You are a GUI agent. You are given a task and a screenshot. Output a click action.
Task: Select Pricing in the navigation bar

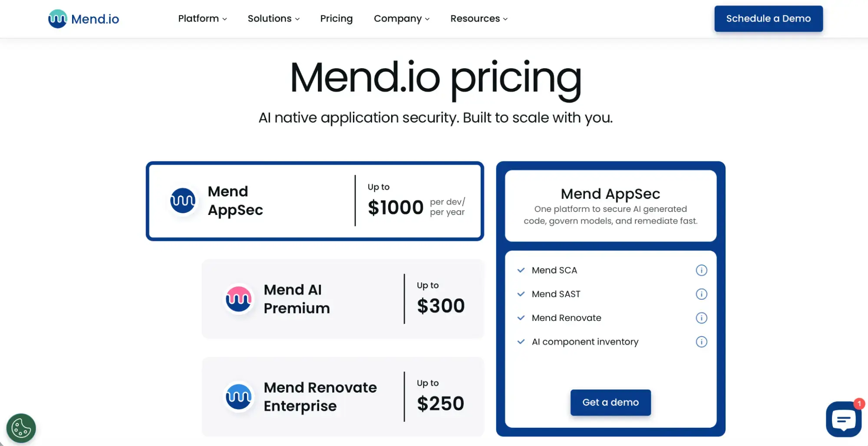coord(336,19)
